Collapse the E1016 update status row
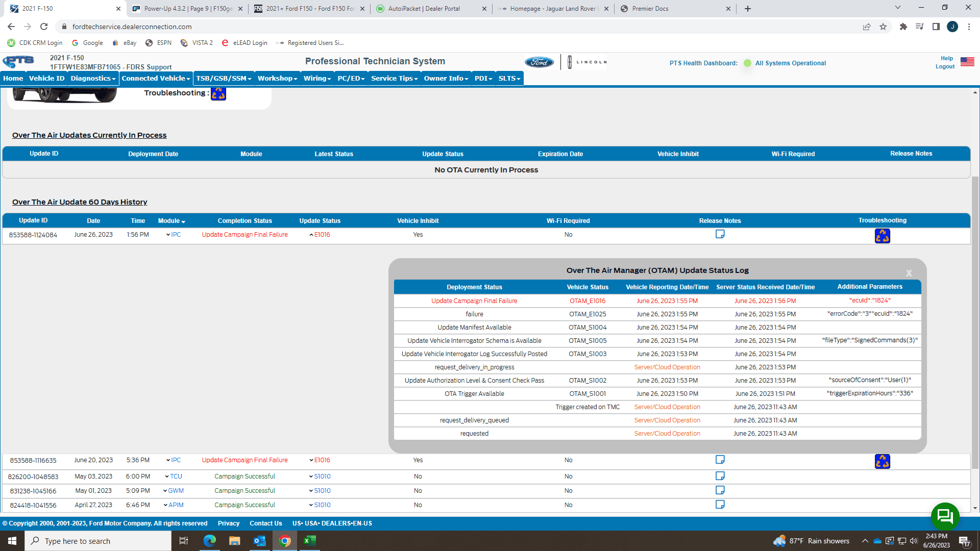The image size is (980, 551). [320, 235]
